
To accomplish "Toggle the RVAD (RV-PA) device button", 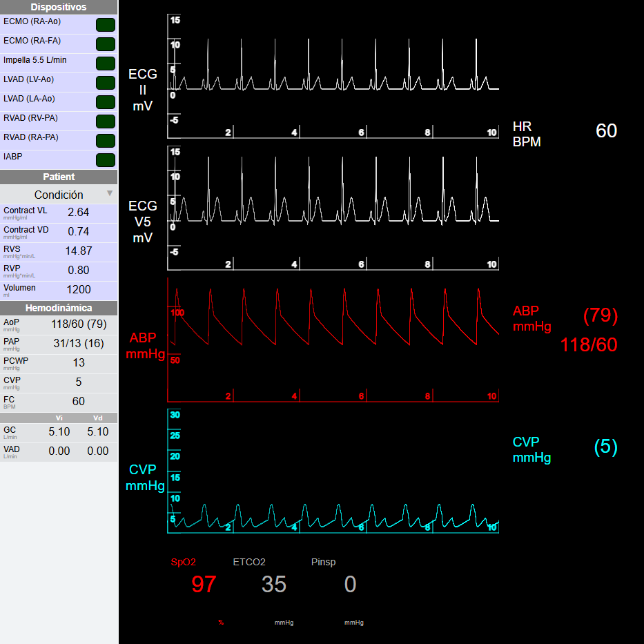I will (x=106, y=121).
